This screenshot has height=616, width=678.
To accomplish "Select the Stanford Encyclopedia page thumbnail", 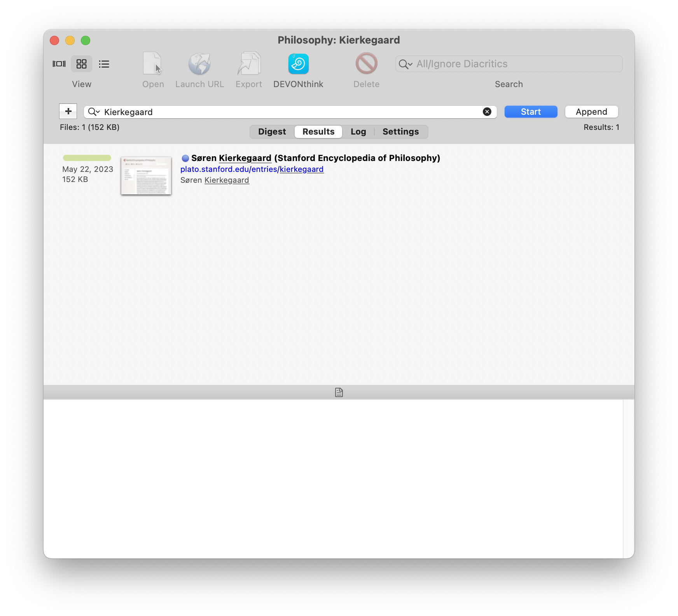I will 146,176.
